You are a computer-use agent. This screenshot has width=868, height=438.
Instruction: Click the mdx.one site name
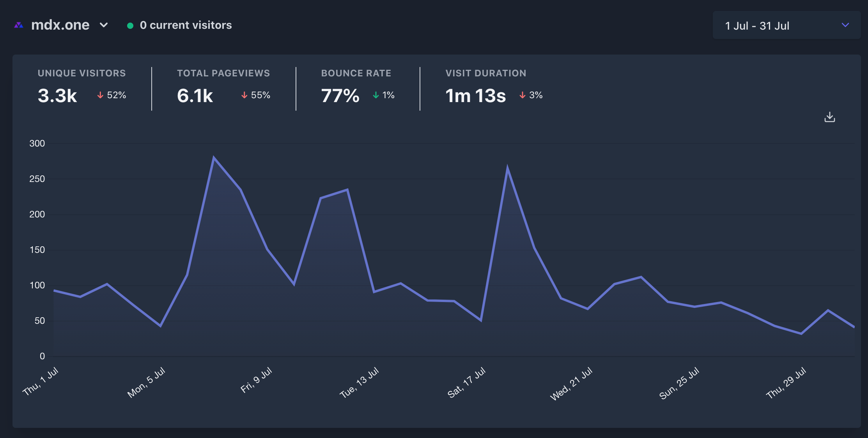60,25
